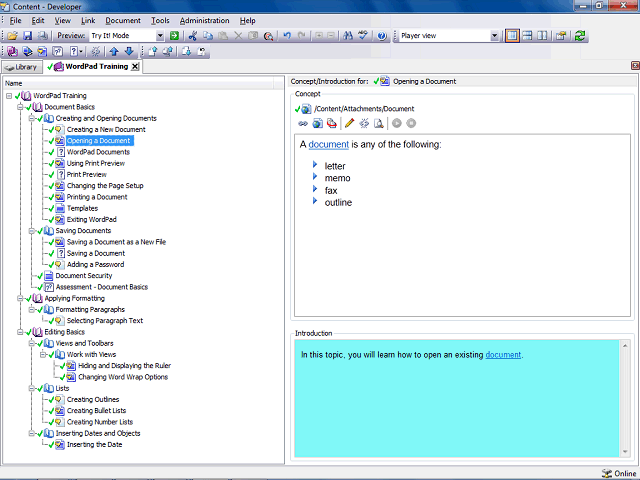Select the Templates tree item

[82, 208]
